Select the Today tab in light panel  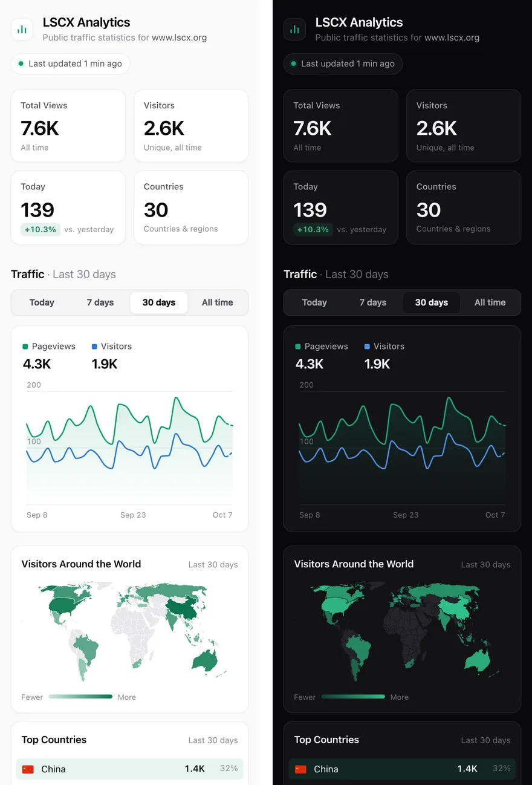click(x=42, y=302)
